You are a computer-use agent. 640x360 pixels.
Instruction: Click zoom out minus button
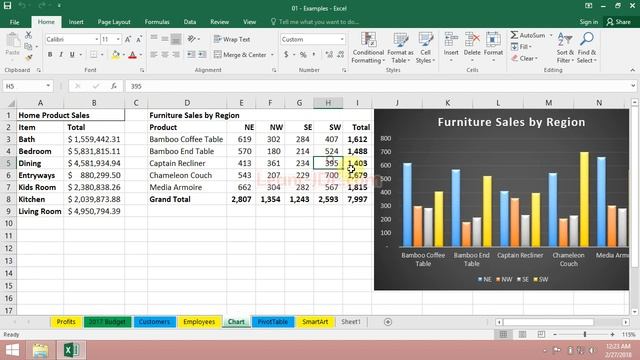555,334
